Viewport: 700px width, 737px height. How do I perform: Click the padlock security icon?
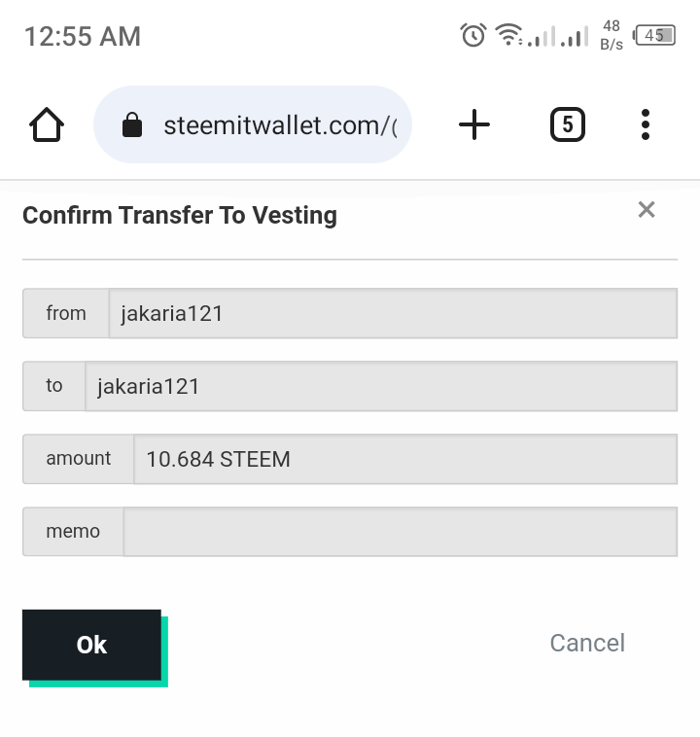132,125
